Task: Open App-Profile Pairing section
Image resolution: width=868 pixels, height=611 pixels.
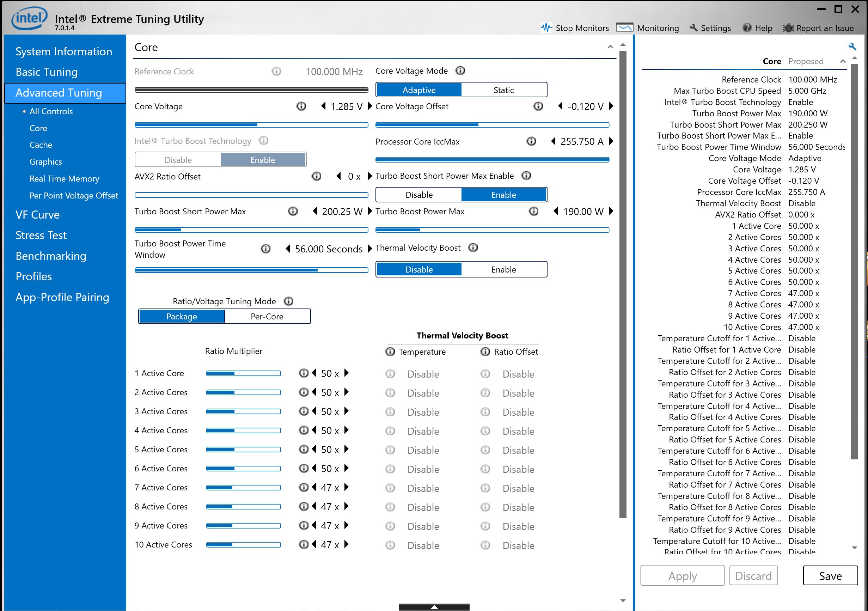Action: coord(62,297)
